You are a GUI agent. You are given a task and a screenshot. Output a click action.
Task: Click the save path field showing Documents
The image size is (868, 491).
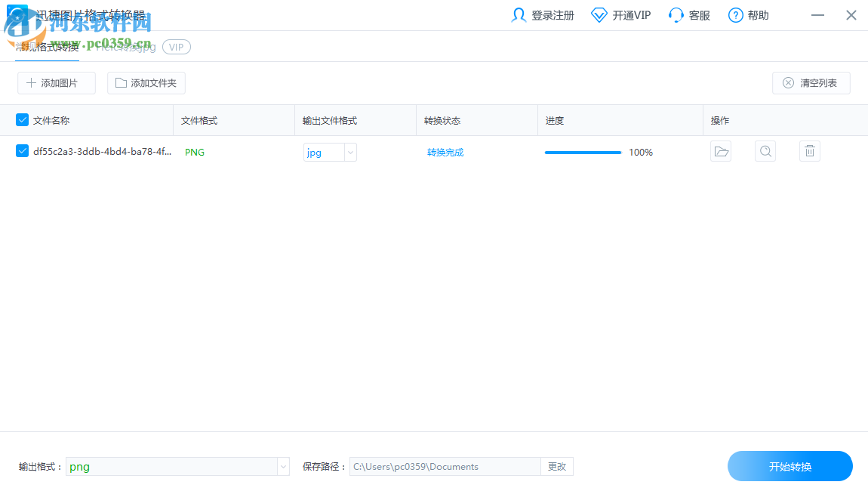tap(445, 466)
